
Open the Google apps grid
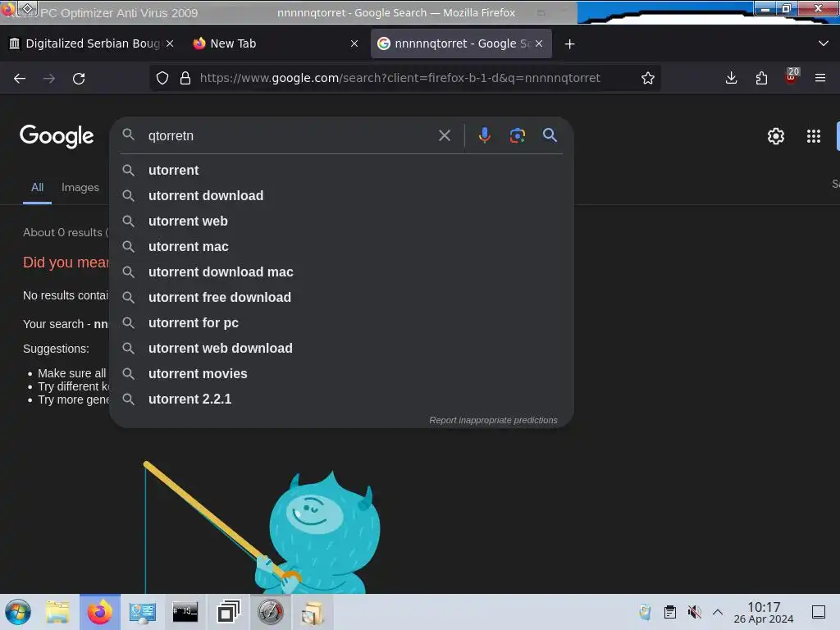814,136
